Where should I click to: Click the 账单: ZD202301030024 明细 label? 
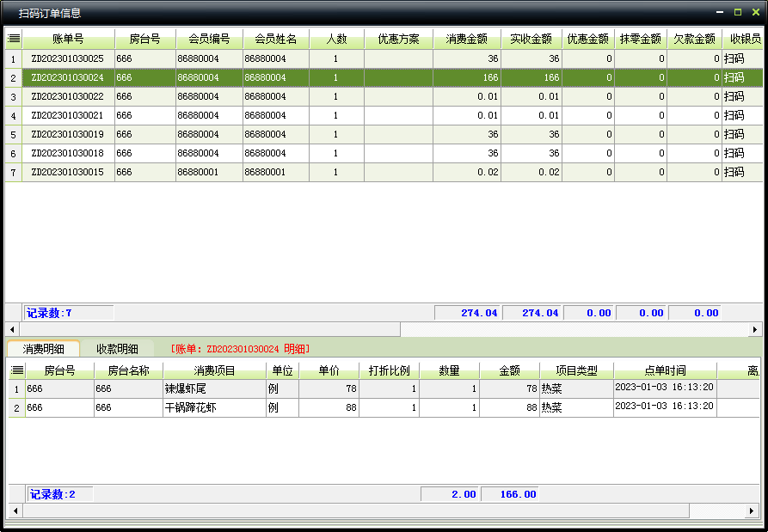coord(240,349)
